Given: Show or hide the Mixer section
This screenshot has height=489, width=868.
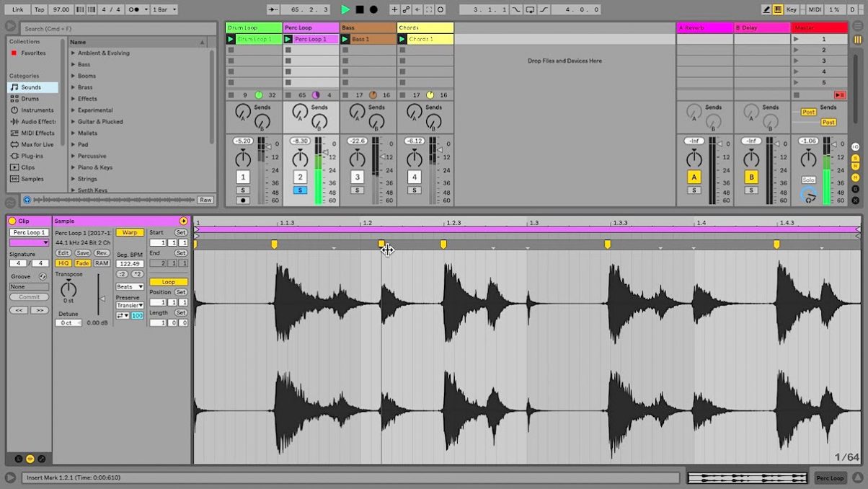Looking at the screenshot, I should [856, 177].
